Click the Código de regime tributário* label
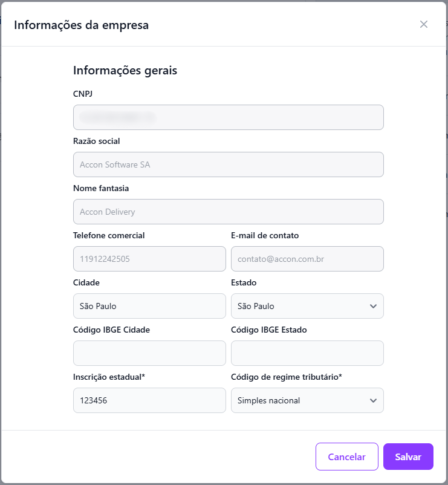Viewport: 448px width, 485px height. (x=287, y=377)
